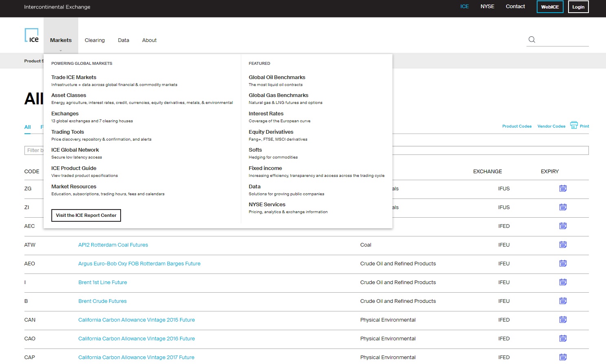Viewport: 606px width, 364px height.
Task: Go to the Contact page
Action: click(515, 6)
